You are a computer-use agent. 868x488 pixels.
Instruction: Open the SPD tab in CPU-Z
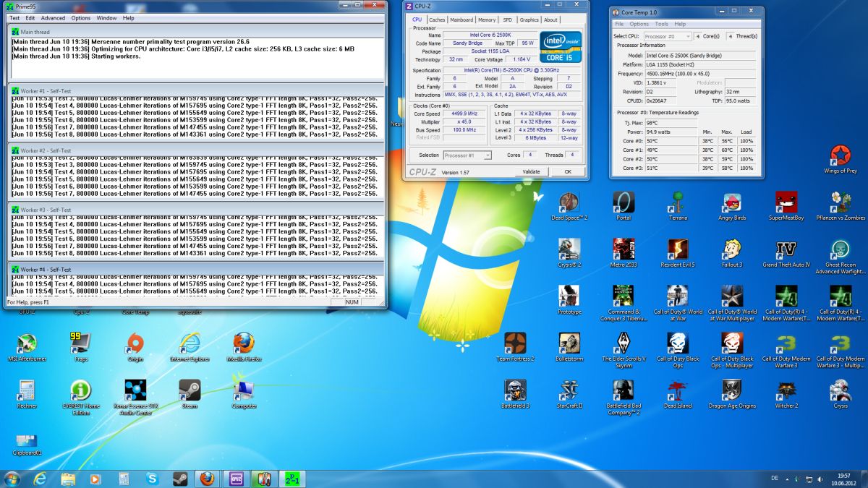point(508,20)
